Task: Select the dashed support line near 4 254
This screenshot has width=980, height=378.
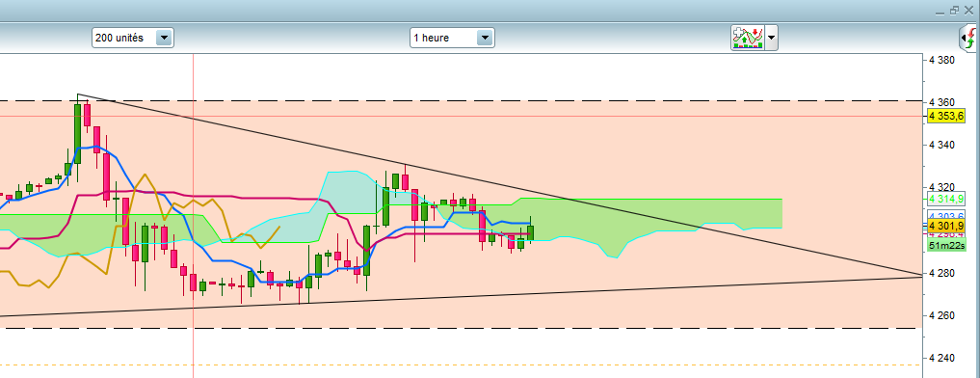Action: tap(462, 328)
